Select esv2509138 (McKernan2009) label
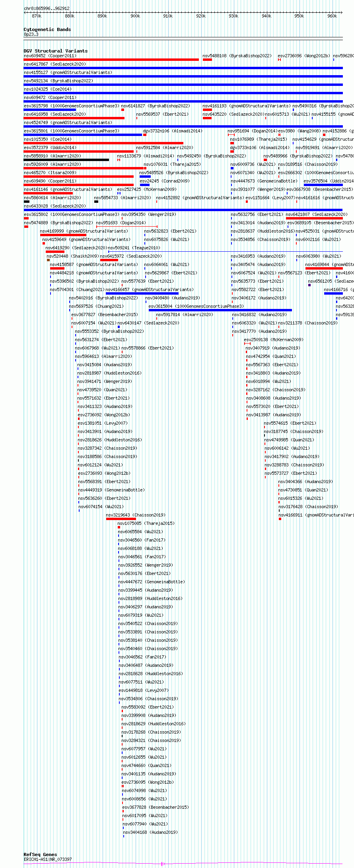This screenshot has width=354, height=868. (x=274, y=340)
